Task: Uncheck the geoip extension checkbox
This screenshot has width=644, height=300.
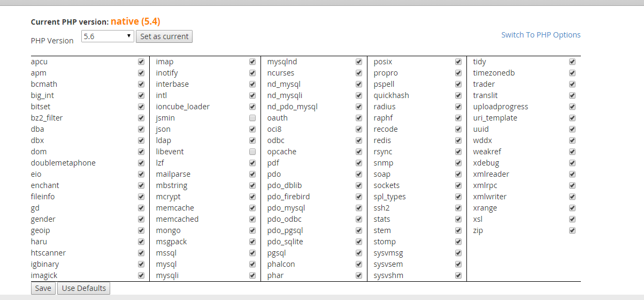Action: [141, 230]
